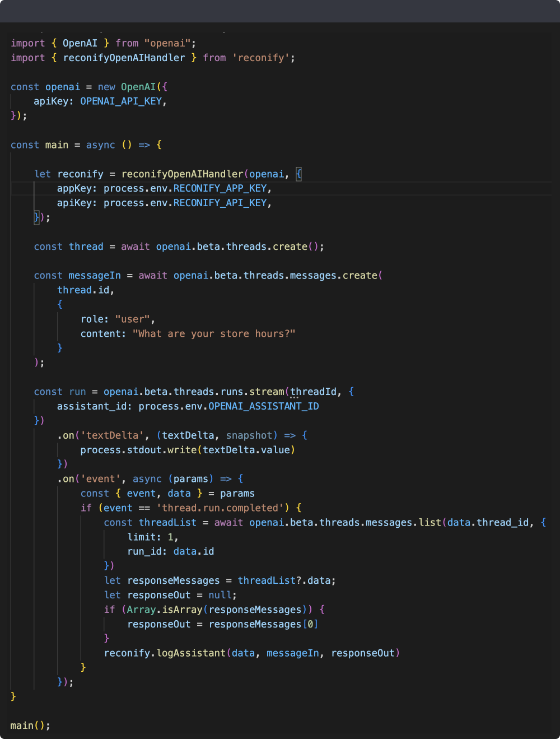The image size is (560, 739).
Task: Click 'thread' variable in const thread declaration
Action: pos(86,247)
